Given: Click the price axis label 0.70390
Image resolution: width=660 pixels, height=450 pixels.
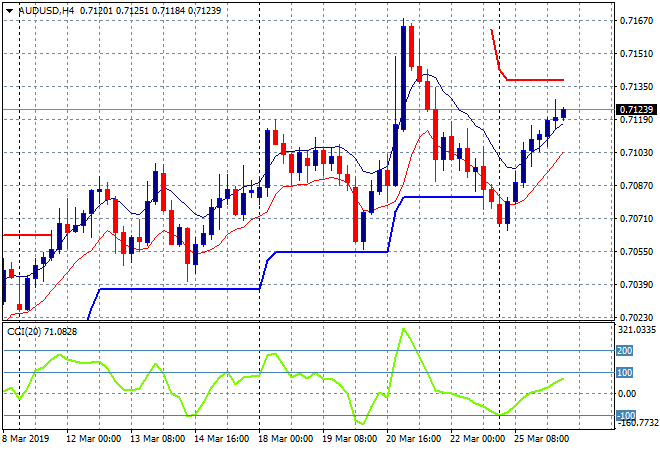Looking at the screenshot, I should click(636, 285).
